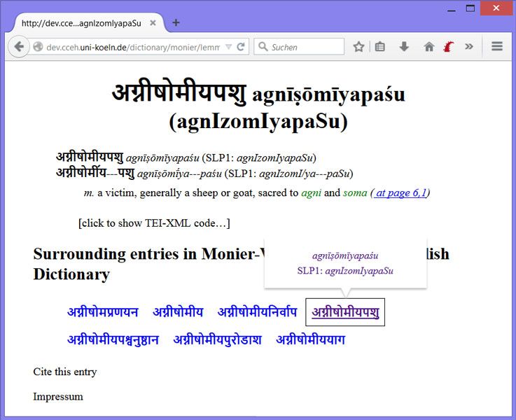
Task: Go to the browser home page
Action: coord(428,47)
